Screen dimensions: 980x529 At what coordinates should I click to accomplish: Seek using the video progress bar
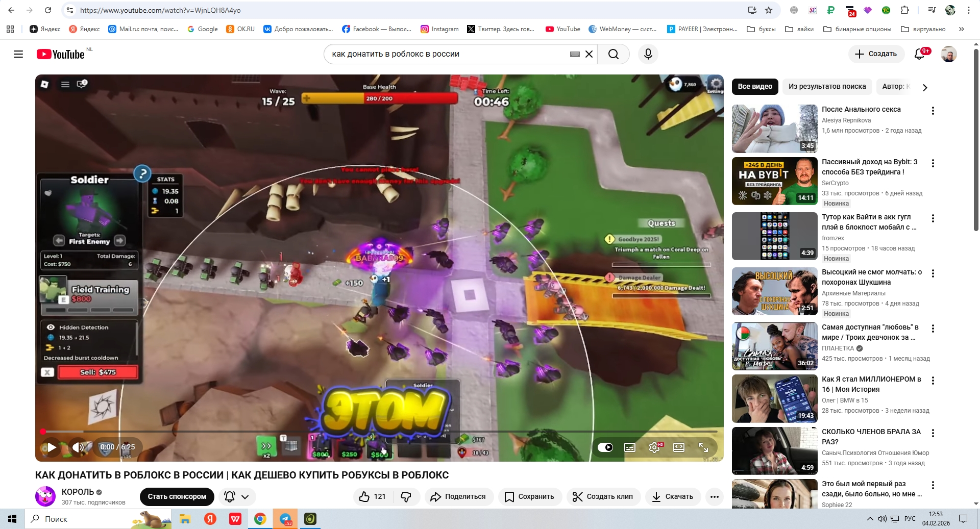click(379, 432)
